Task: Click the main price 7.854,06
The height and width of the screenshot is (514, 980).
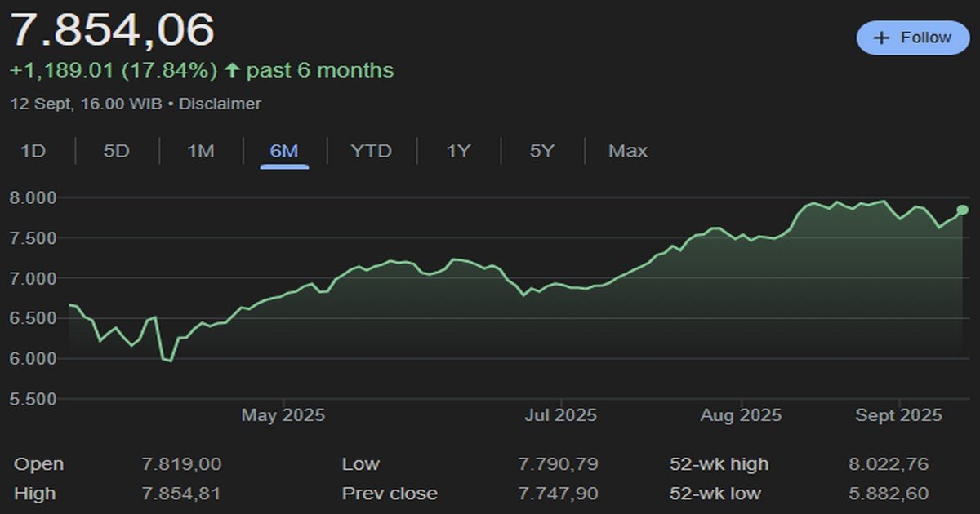Action: pos(112,30)
